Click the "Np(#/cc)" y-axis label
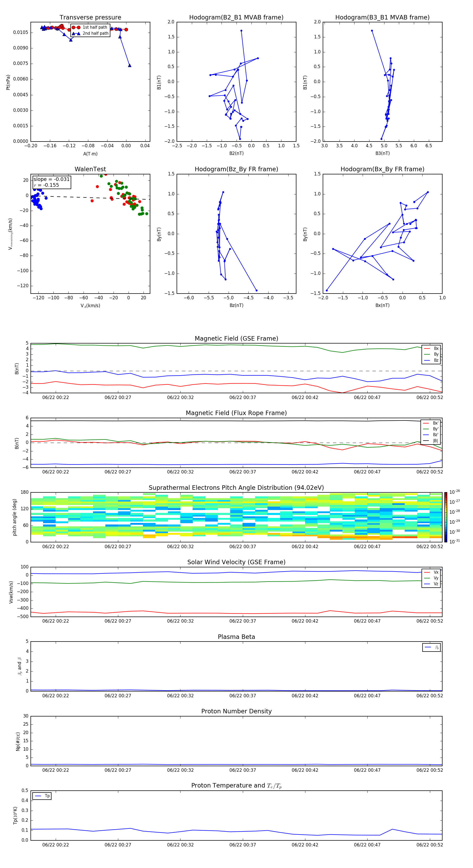 18,741
